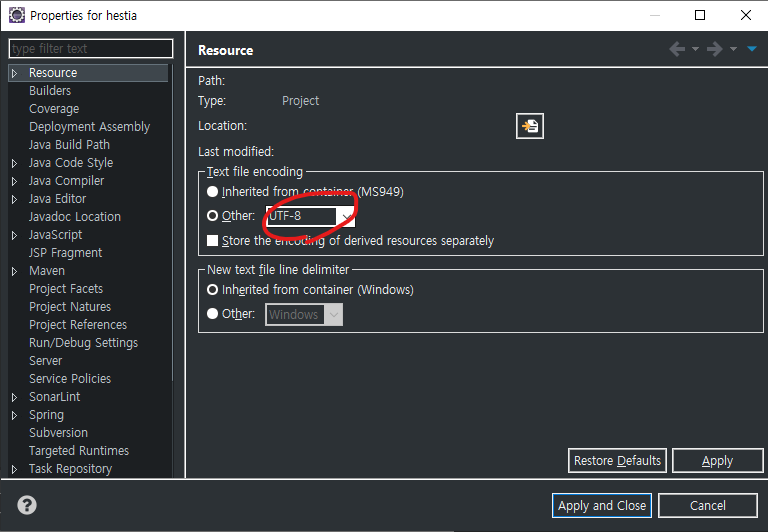This screenshot has height=532, width=768.
Task: Click the Restore Defaults button
Action: point(617,460)
